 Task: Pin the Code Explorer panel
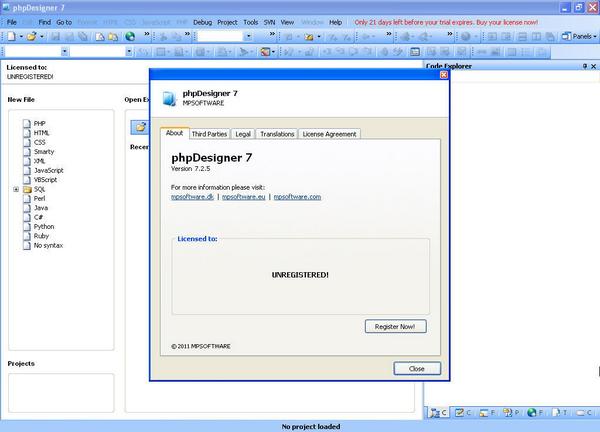pos(585,66)
